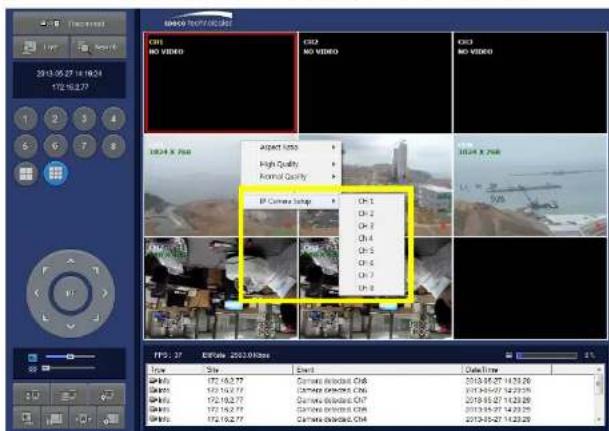Switch to nine-camera split layout
609x431 pixels.
tap(56, 174)
